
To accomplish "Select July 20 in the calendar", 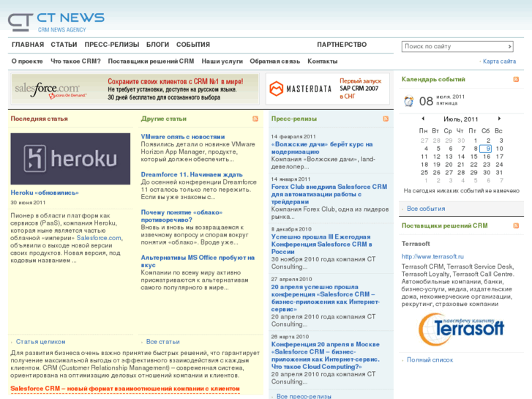I will pyautogui.click(x=449, y=165).
